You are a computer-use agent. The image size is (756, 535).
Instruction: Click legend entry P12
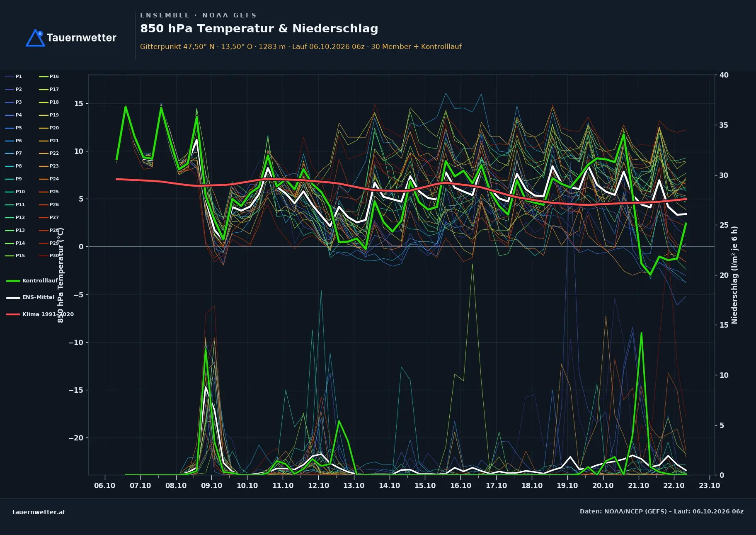15,217
